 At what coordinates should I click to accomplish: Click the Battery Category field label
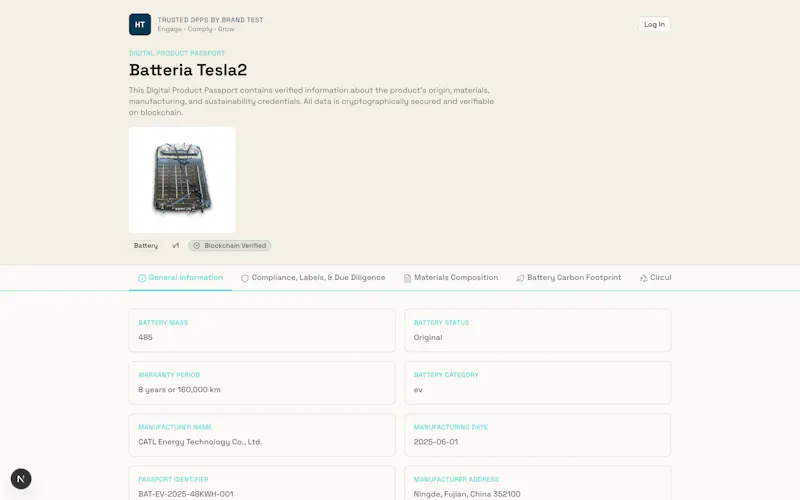tap(446, 375)
